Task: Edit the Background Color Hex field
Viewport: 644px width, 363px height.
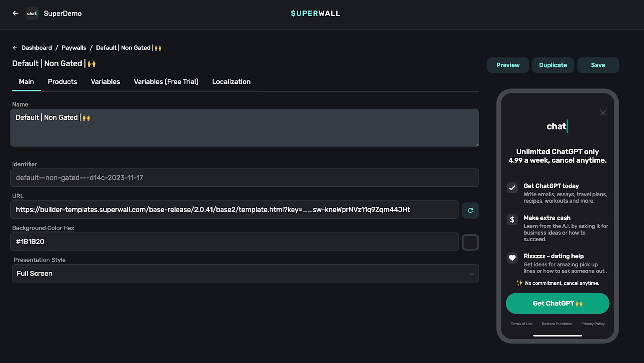Action: pos(234,242)
